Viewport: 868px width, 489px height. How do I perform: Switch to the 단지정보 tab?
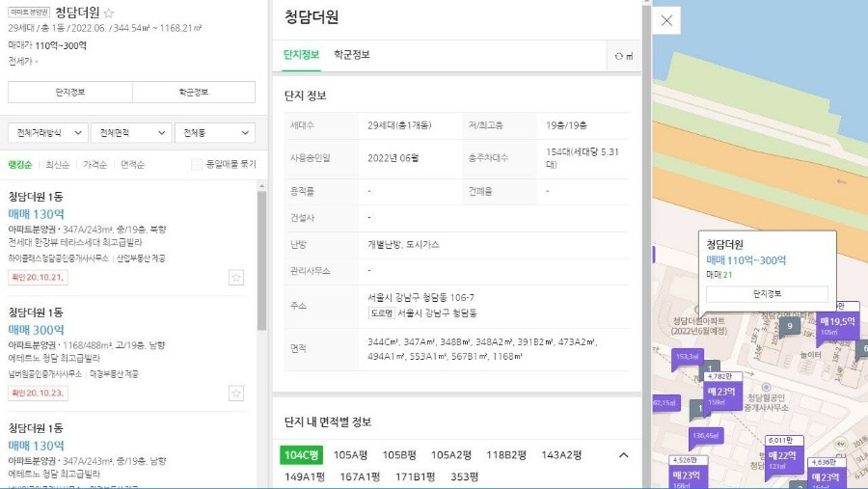(x=301, y=54)
